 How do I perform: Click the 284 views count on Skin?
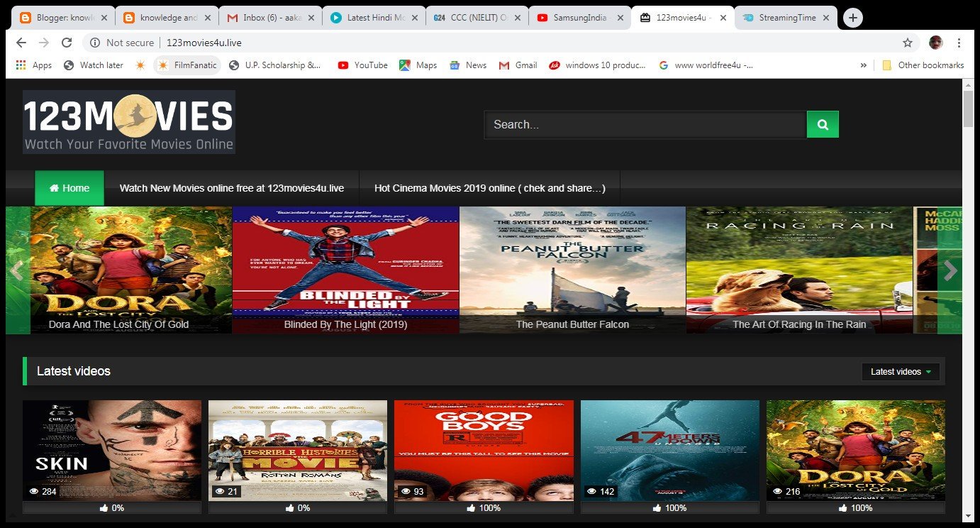(43, 491)
